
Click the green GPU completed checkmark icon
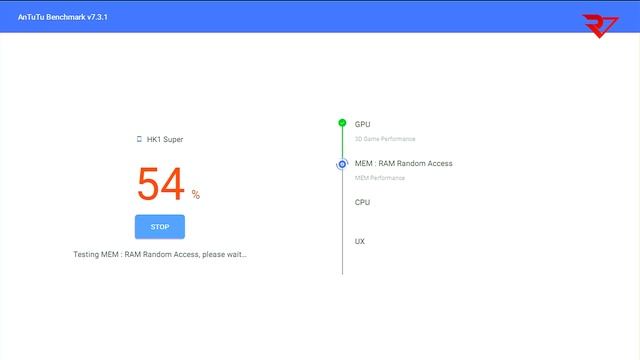pyautogui.click(x=342, y=122)
